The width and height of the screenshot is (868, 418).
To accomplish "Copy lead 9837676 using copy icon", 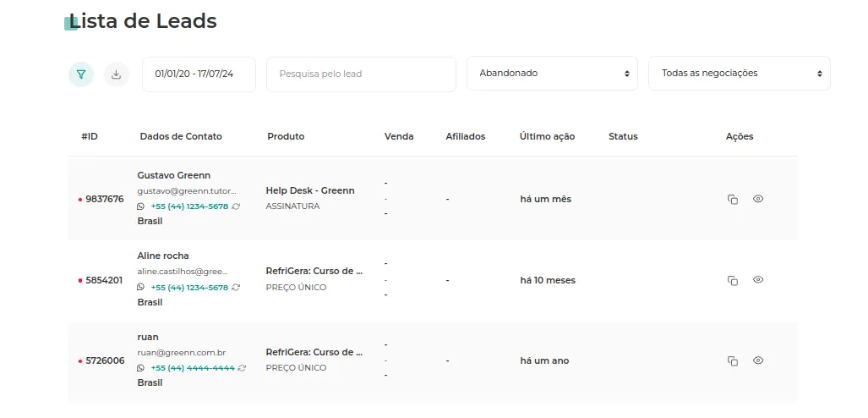I will pyautogui.click(x=733, y=199).
